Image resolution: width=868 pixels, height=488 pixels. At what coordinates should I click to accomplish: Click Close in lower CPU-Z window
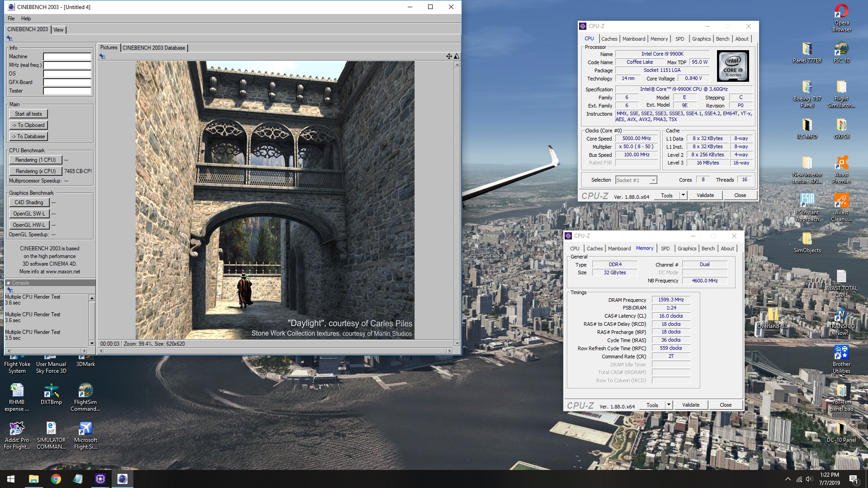725,405
